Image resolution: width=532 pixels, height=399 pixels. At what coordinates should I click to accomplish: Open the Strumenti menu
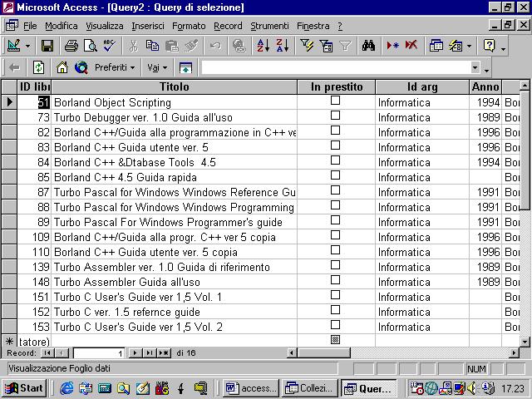(269, 26)
